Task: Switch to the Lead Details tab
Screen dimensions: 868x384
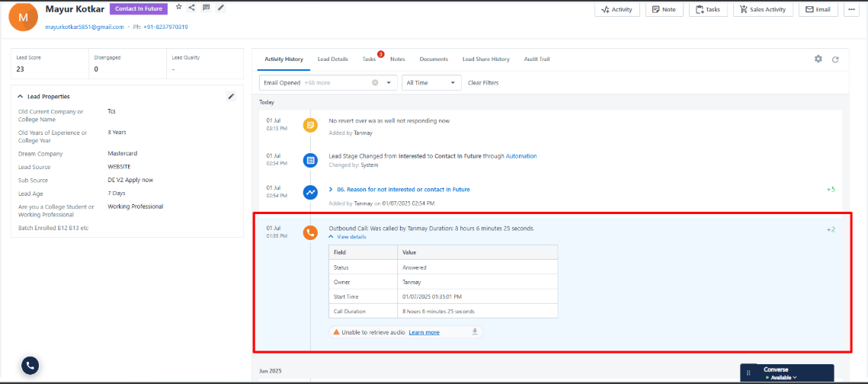Action: click(333, 59)
